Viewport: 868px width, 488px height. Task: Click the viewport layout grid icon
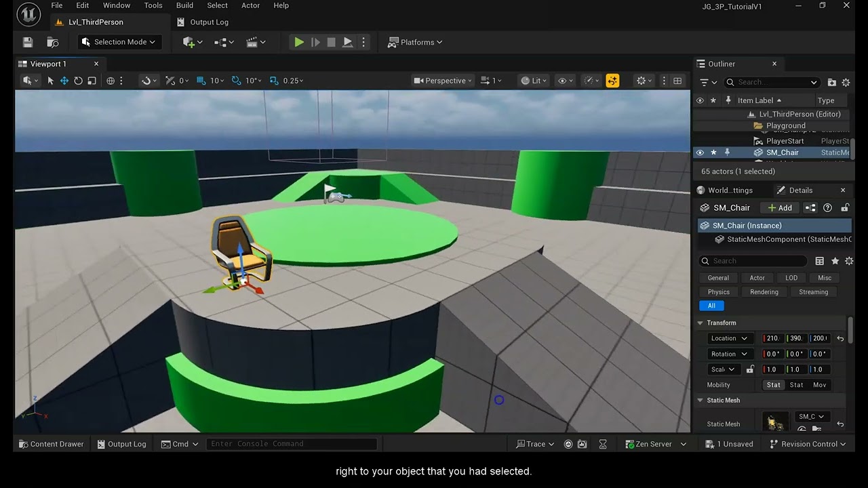pos(677,81)
